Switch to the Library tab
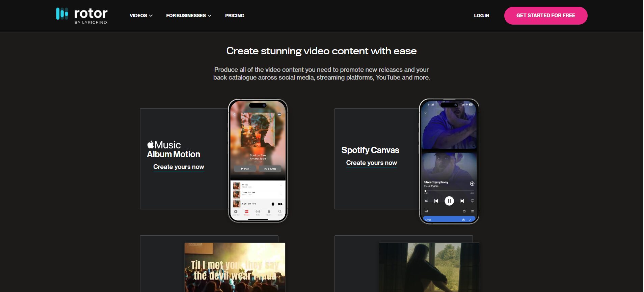 pyautogui.click(x=269, y=213)
